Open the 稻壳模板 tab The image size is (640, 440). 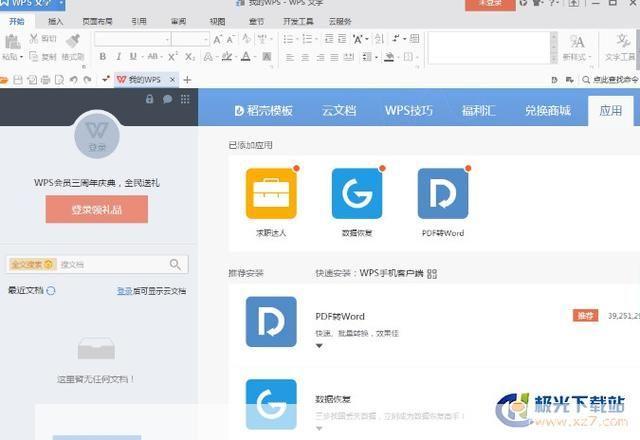pyautogui.click(x=264, y=111)
